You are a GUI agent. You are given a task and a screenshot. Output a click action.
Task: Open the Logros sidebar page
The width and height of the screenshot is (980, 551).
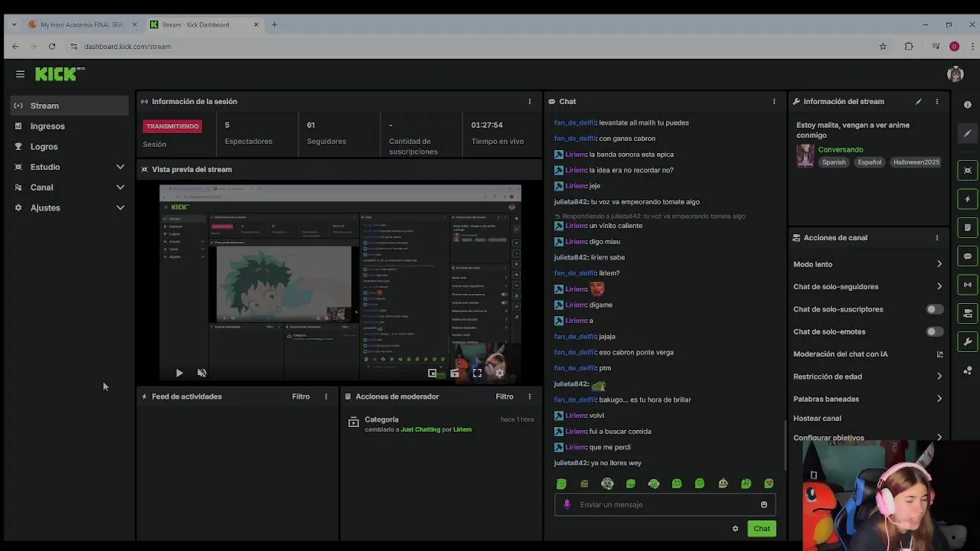point(70,146)
